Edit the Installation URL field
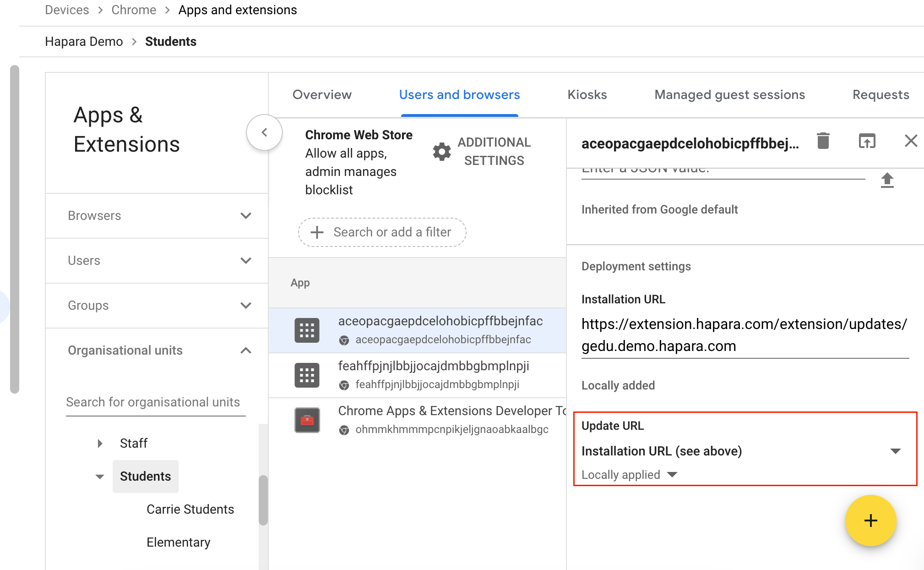 pyautogui.click(x=745, y=335)
